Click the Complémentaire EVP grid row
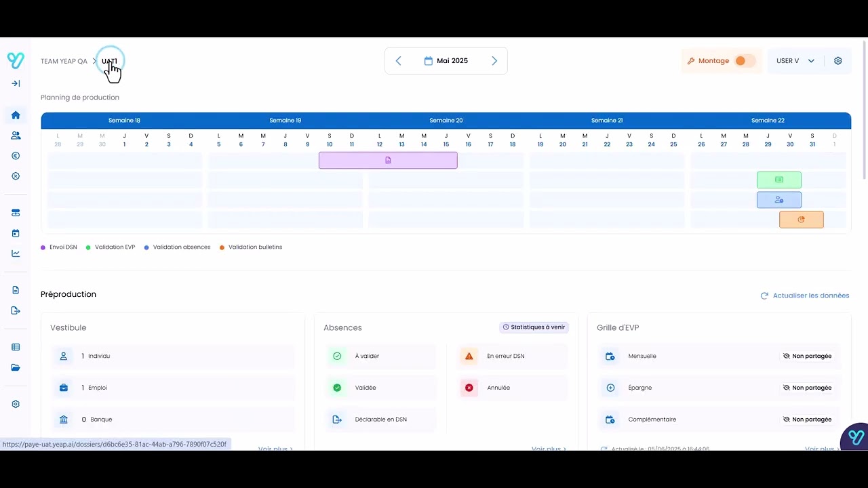868x488 pixels. [x=719, y=420]
